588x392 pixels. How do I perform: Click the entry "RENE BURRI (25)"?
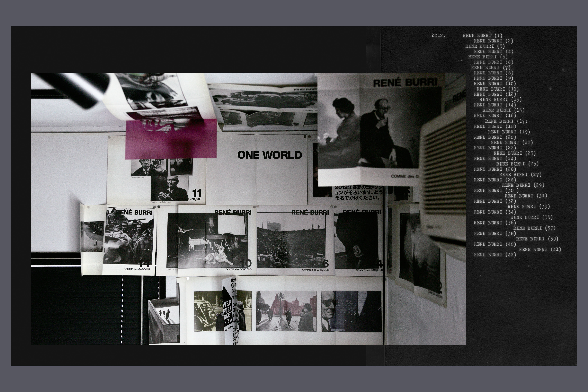[517, 164]
